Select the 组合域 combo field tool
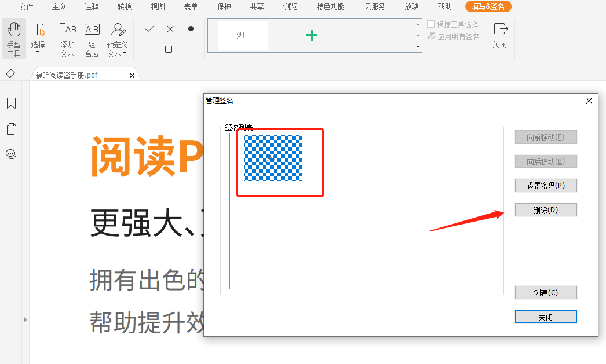This screenshot has width=606, height=364. point(92,38)
